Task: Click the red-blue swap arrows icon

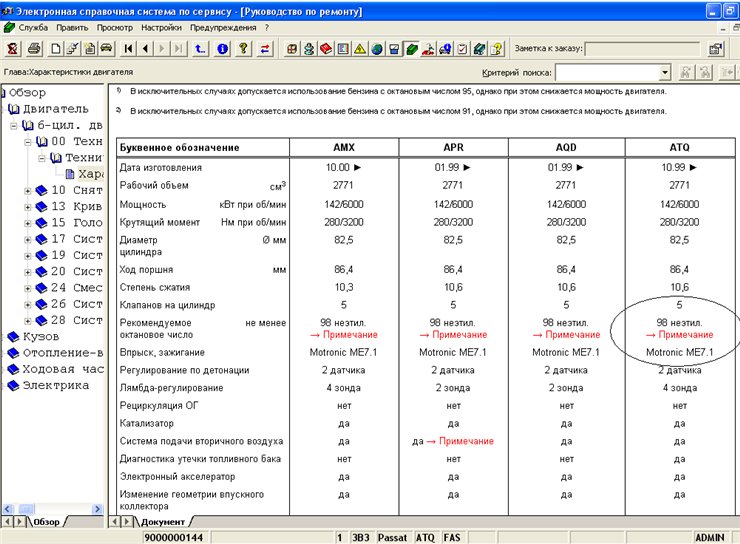Action: [x=265, y=49]
